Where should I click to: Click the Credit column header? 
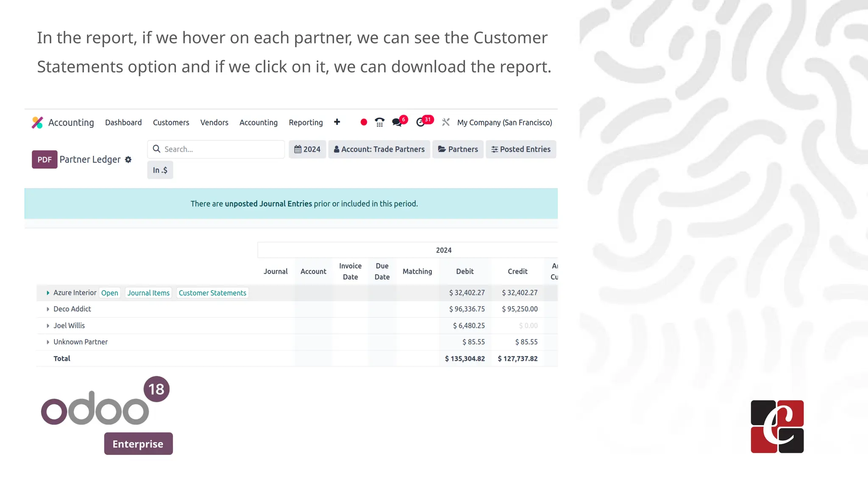click(x=517, y=272)
